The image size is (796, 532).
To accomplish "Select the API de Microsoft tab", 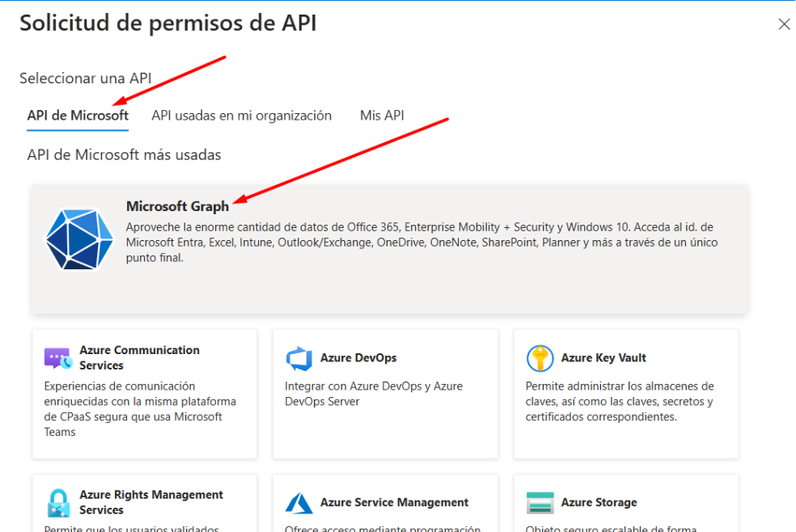I will (x=78, y=116).
